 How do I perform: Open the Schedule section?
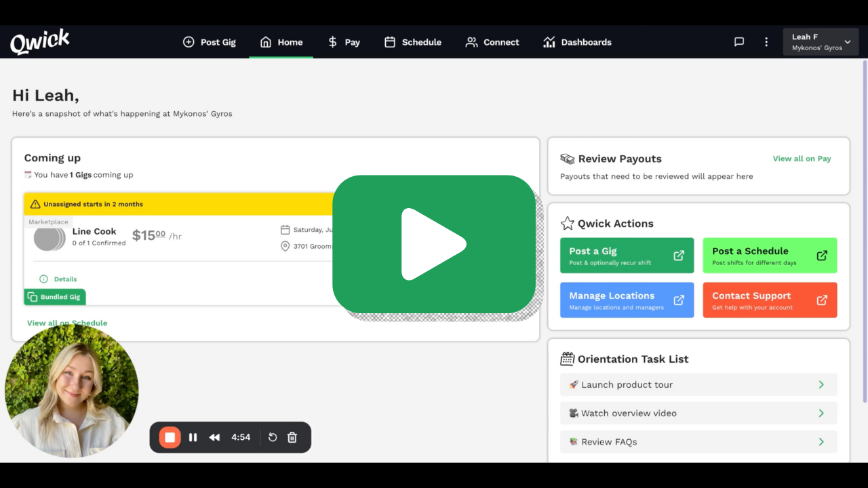point(412,42)
